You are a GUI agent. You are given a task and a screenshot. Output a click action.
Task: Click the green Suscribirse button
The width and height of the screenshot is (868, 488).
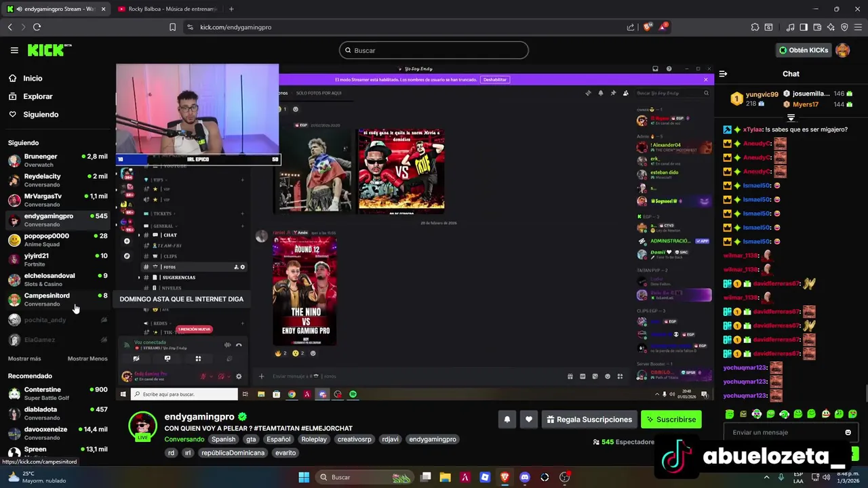click(671, 420)
